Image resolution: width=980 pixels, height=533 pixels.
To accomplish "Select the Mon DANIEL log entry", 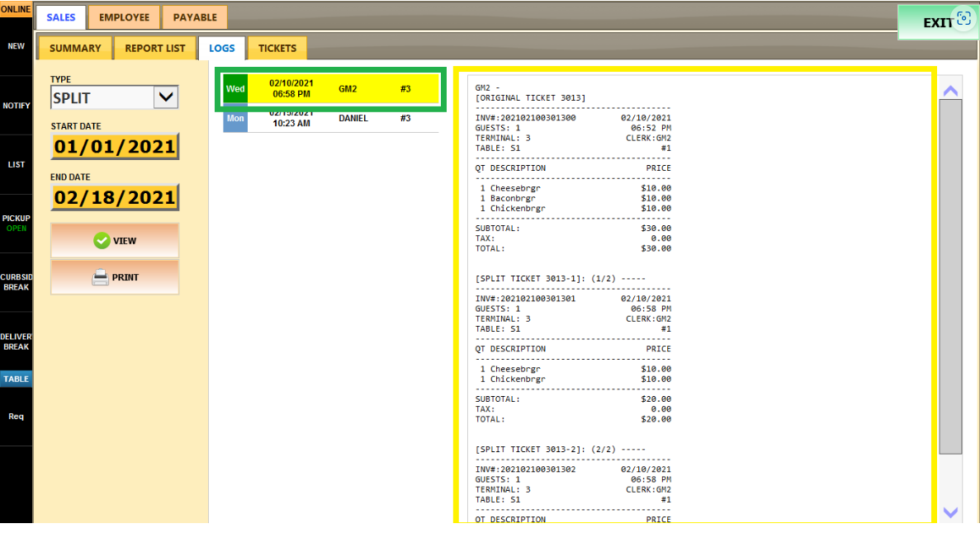I will point(331,118).
